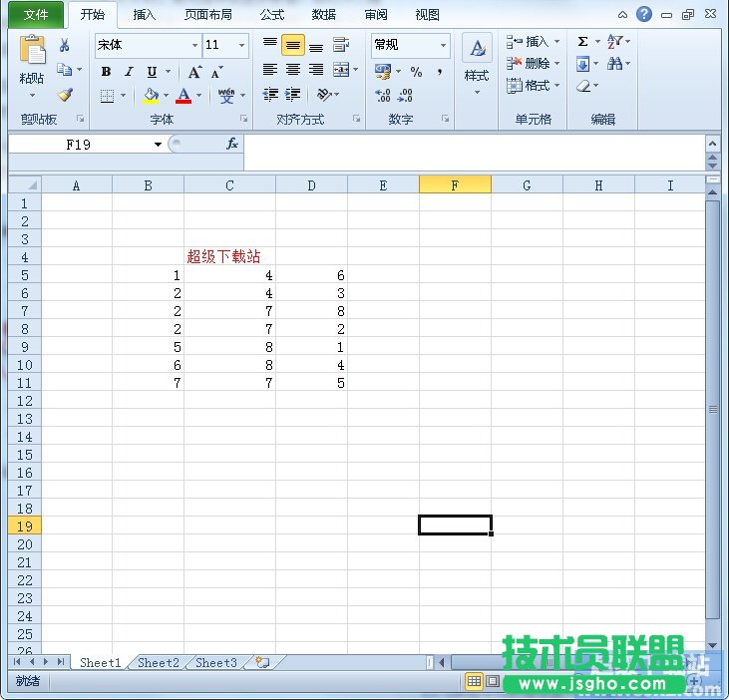Click the Format Painter brush icon
The image size is (729, 700).
pyautogui.click(x=65, y=96)
